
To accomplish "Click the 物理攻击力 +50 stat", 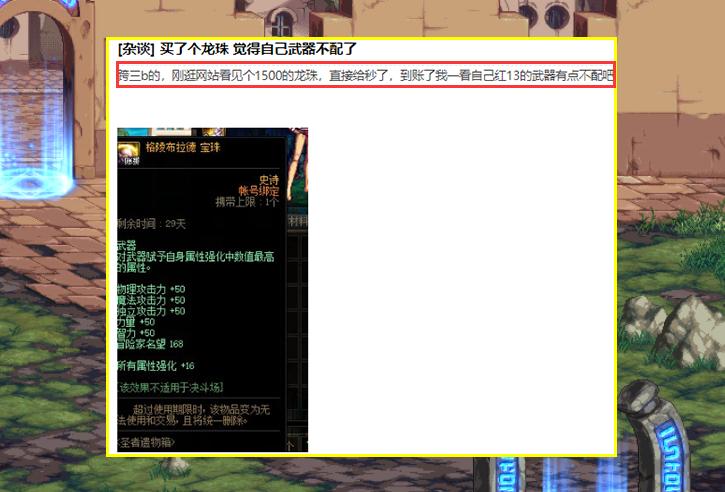I will tap(152, 289).
